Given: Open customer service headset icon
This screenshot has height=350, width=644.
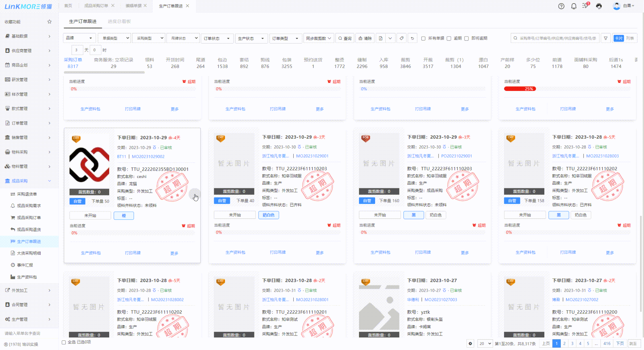Looking at the screenshot, I should (x=599, y=6).
